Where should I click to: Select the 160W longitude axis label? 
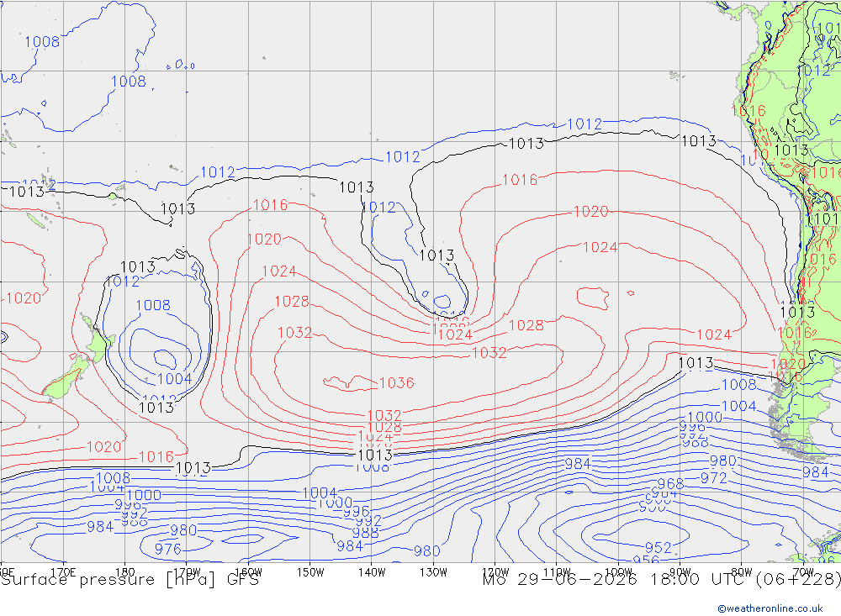tap(248, 572)
